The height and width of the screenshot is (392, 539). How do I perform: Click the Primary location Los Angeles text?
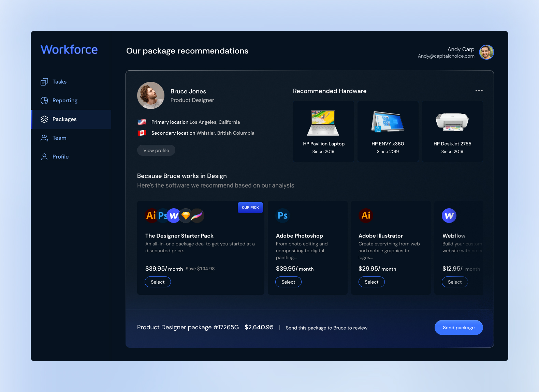click(195, 122)
